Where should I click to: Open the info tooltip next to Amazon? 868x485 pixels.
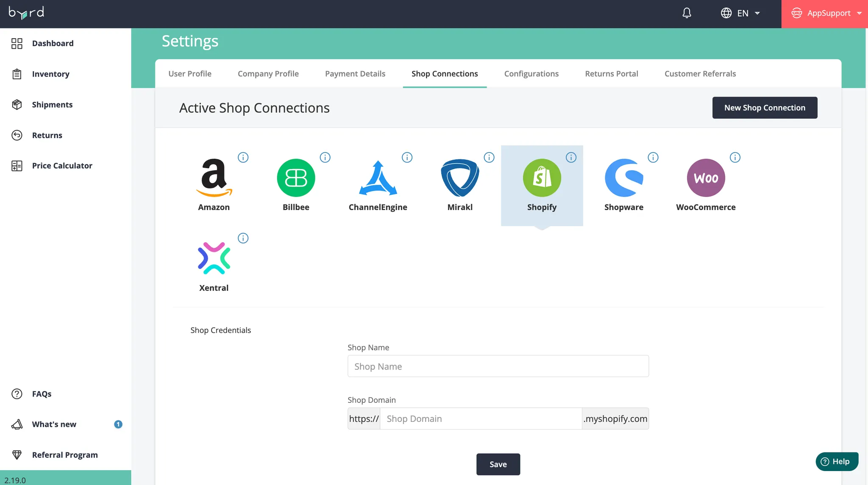coord(243,158)
